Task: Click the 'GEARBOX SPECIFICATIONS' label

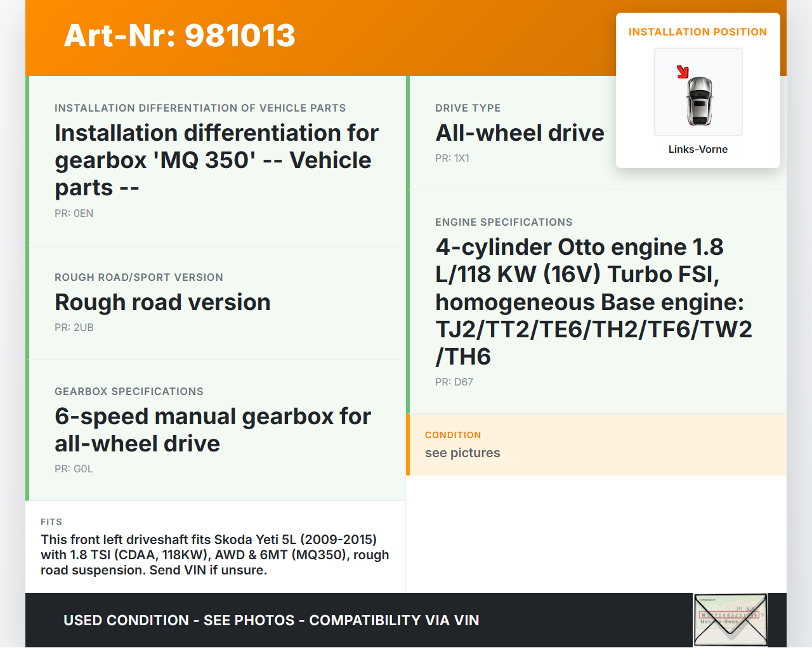Action: [x=129, y=391]
